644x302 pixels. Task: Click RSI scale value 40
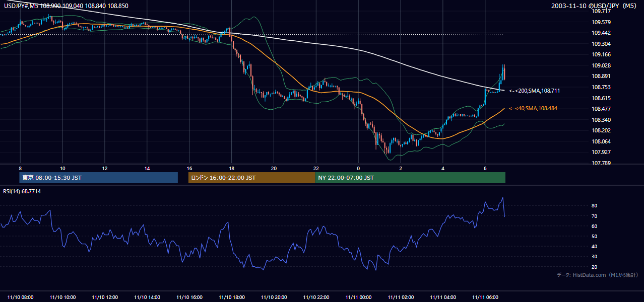pyautogui.click(x=595, y=246)
